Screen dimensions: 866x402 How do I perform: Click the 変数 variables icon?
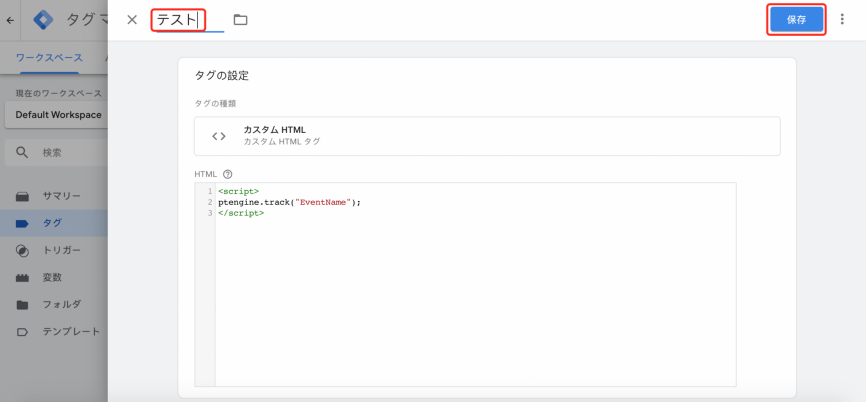22,278
